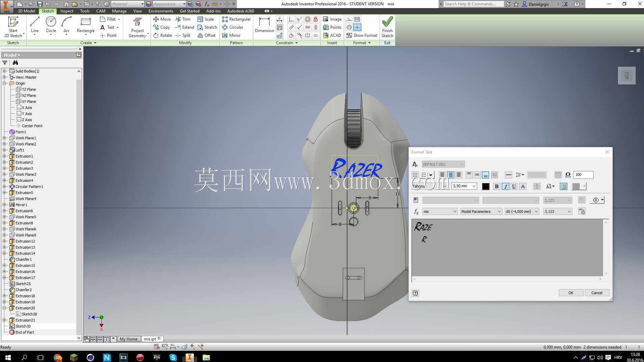Screen dimensions: 644x362
Task: Click the Offset tool
Action: [206, 35]
